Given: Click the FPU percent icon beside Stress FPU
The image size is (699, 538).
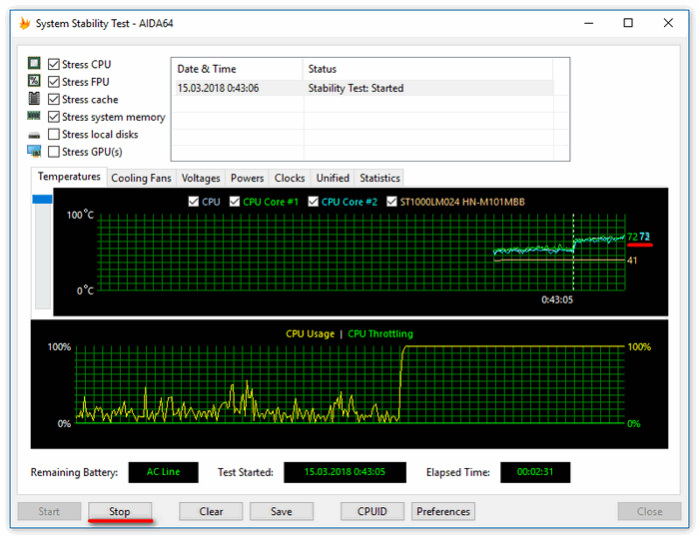Looking at the screenshot, I should click(x=34, y=81).
